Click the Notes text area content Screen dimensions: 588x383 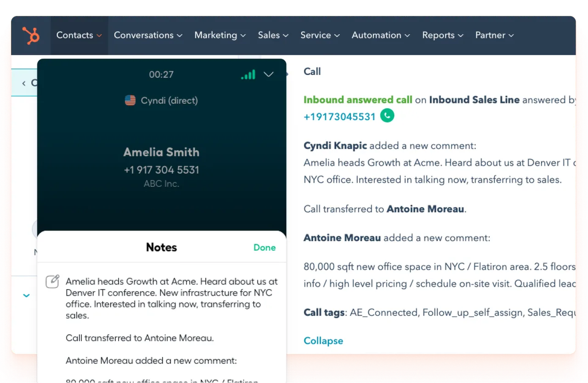tap(172, 328)
